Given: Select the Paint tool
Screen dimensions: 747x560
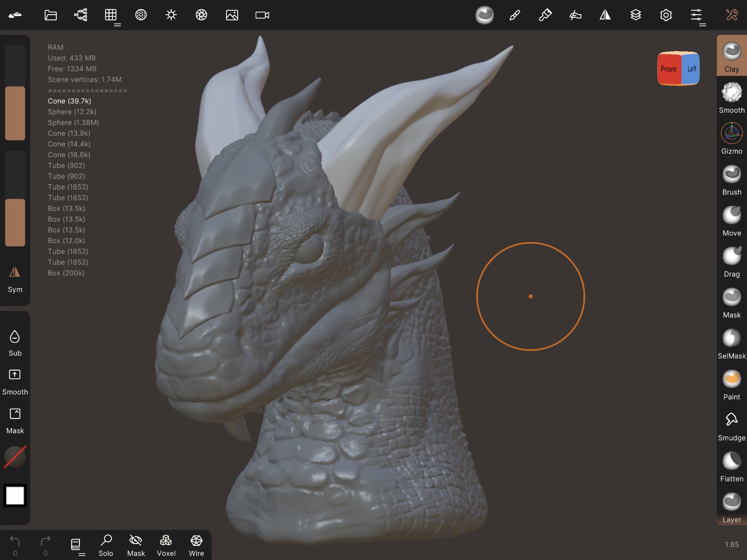Looking at the screenshot, I should click(732, 385).
